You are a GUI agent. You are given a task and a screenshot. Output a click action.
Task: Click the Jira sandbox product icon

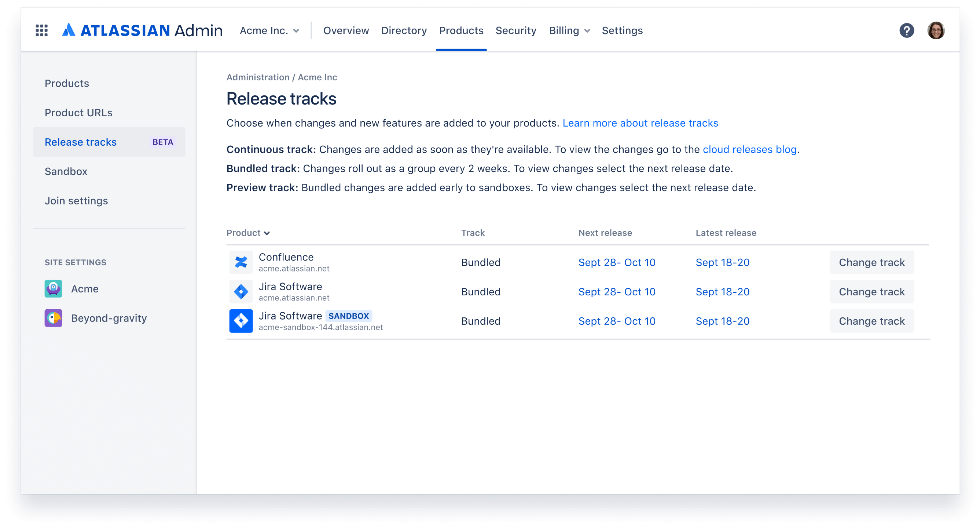tap(242, 321)
